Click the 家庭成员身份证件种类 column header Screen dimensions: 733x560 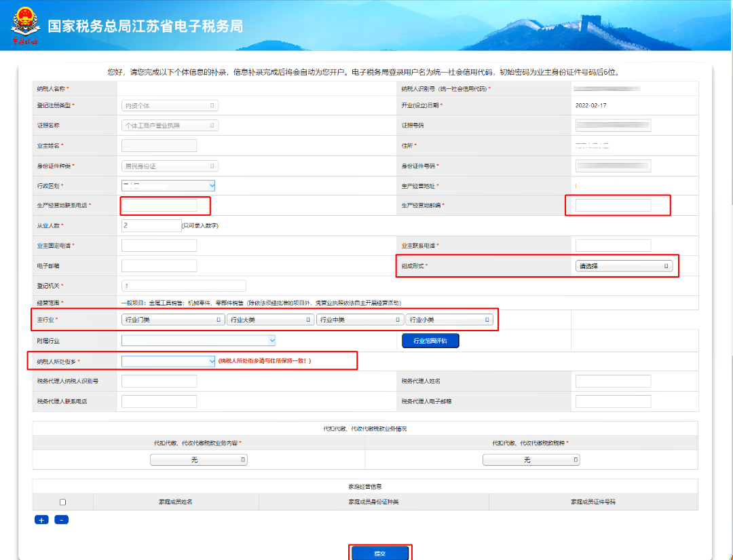(373, 502)
